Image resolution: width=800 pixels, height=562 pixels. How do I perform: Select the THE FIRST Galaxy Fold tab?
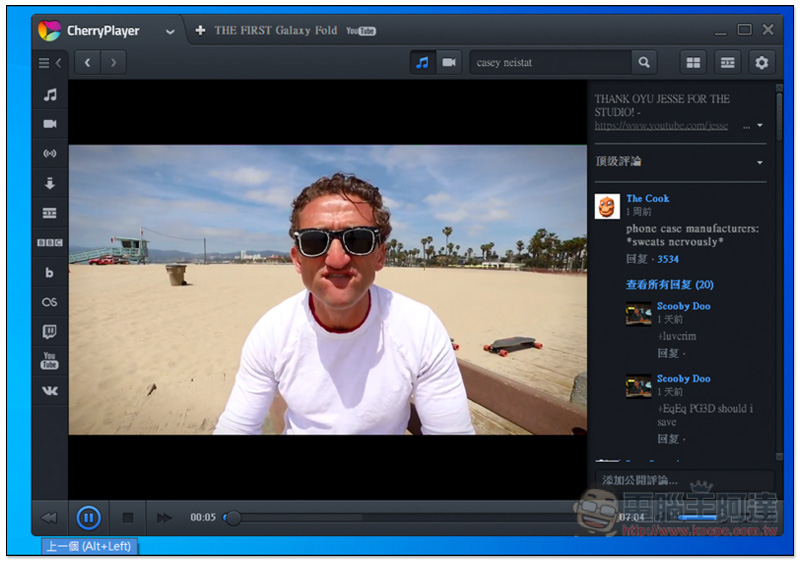276,31
